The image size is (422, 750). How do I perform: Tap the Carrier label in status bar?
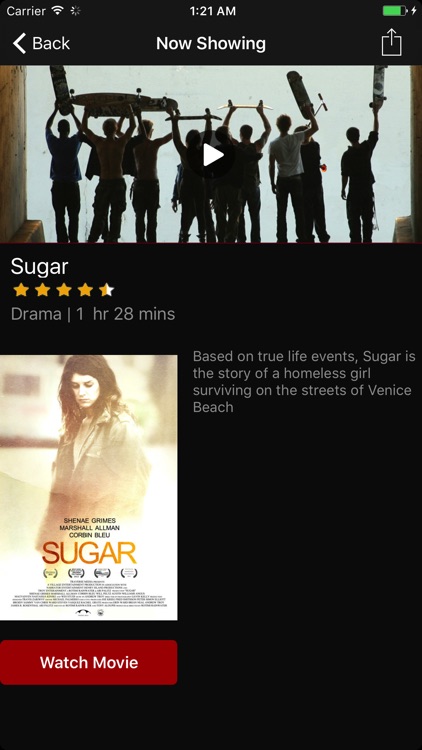coord(26,11)
